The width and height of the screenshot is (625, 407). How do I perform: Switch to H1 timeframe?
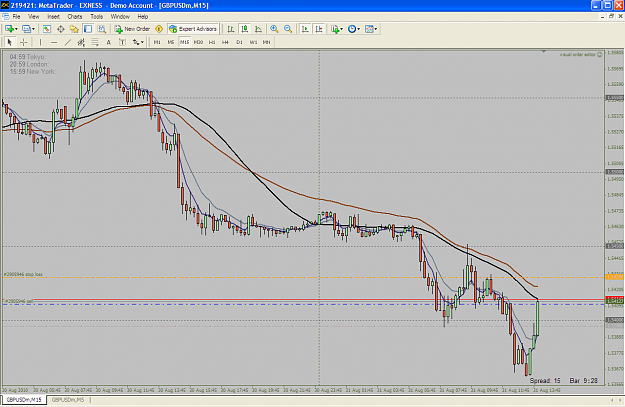click(212, 42)
